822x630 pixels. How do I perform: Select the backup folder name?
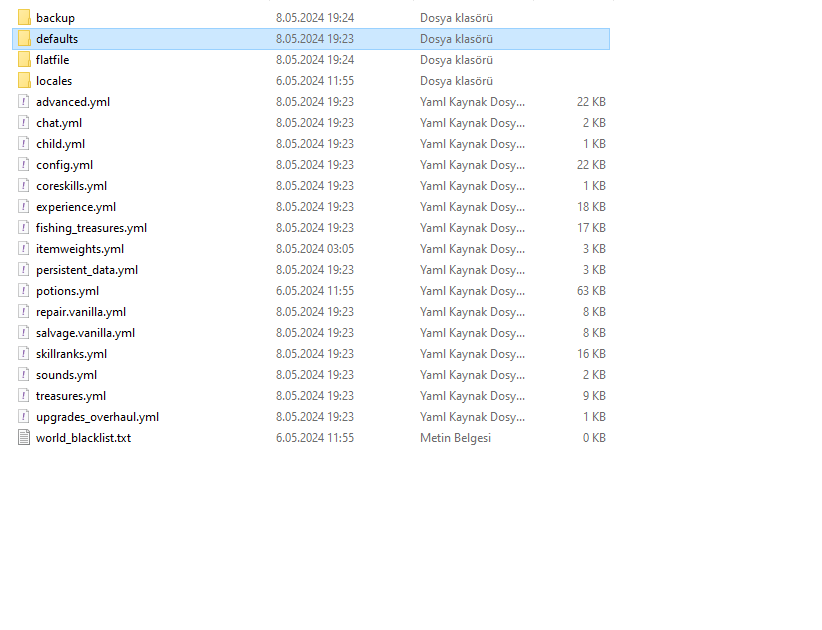(56, 18)
